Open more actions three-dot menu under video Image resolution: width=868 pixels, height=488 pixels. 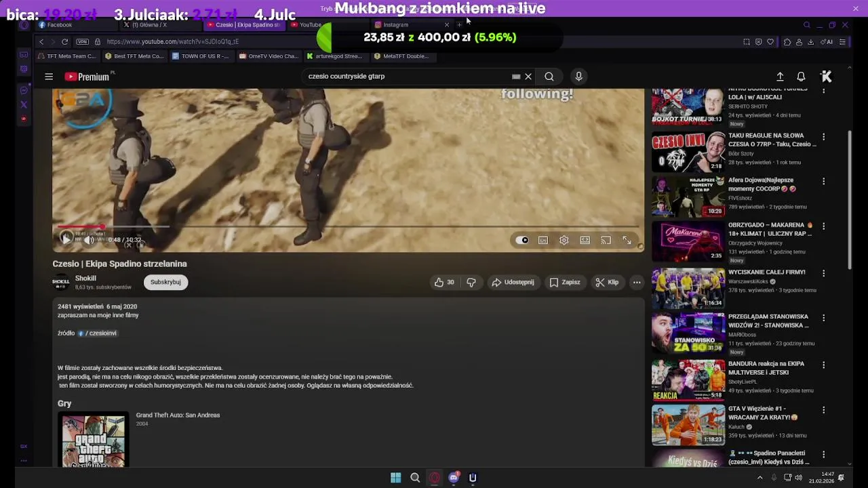coord(637,282)
